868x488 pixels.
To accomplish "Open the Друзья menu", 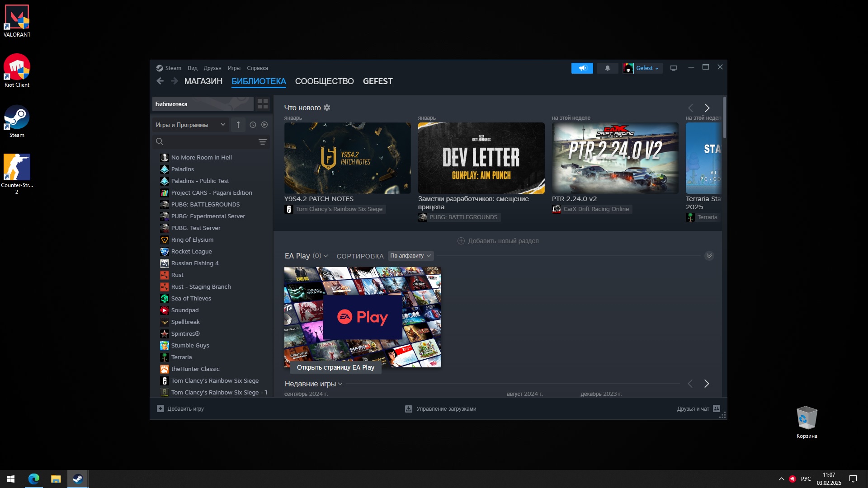I will point(212,68).
